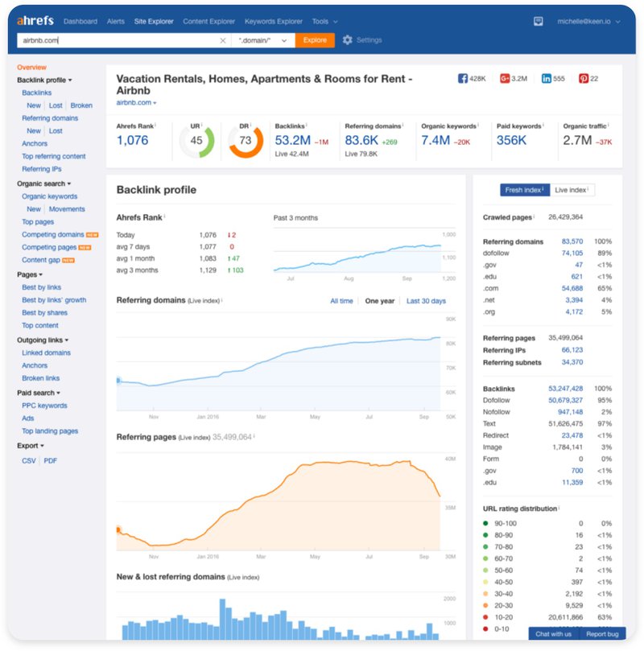Click the Pinterest share count icon

coord(584,79)
